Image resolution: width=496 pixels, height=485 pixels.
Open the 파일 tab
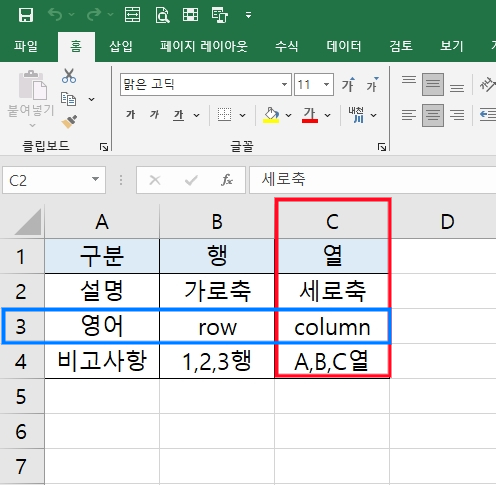tap(26, 46)
